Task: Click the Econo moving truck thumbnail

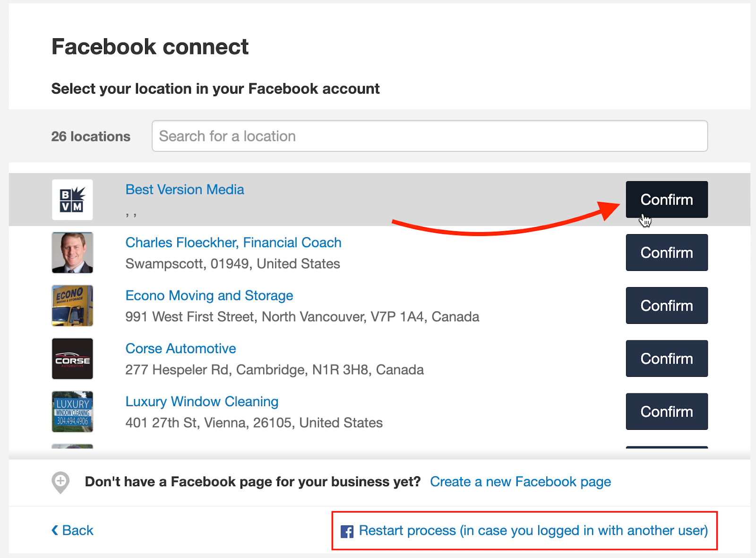Action: pos(72,305)
